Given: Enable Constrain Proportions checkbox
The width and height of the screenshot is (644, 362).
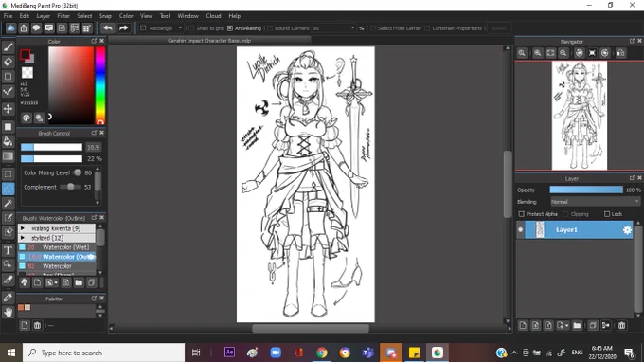Looking at the screenshot, I should [x=427, y=28].
